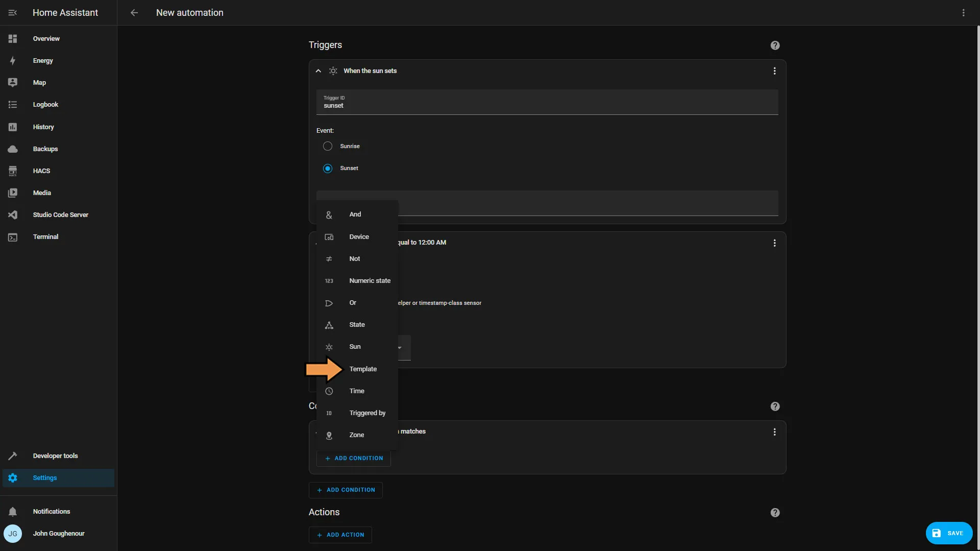Select the Sunset event radio button

(328, 169)
